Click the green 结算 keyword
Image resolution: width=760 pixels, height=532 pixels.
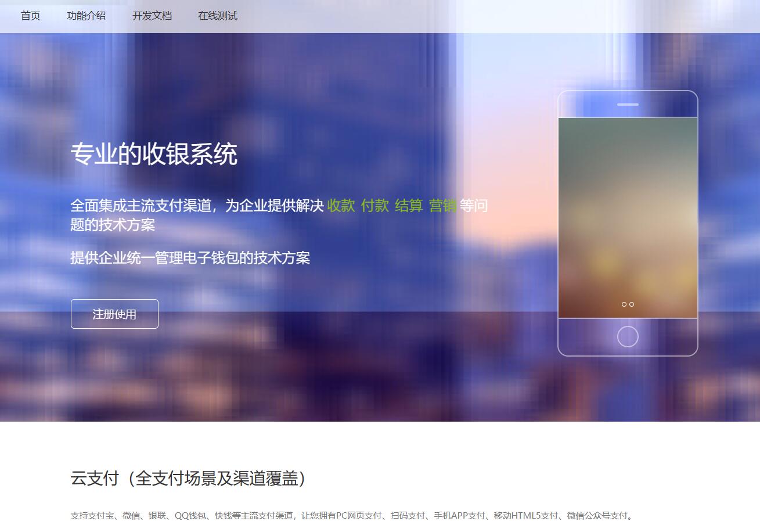[x=409, y=206]
